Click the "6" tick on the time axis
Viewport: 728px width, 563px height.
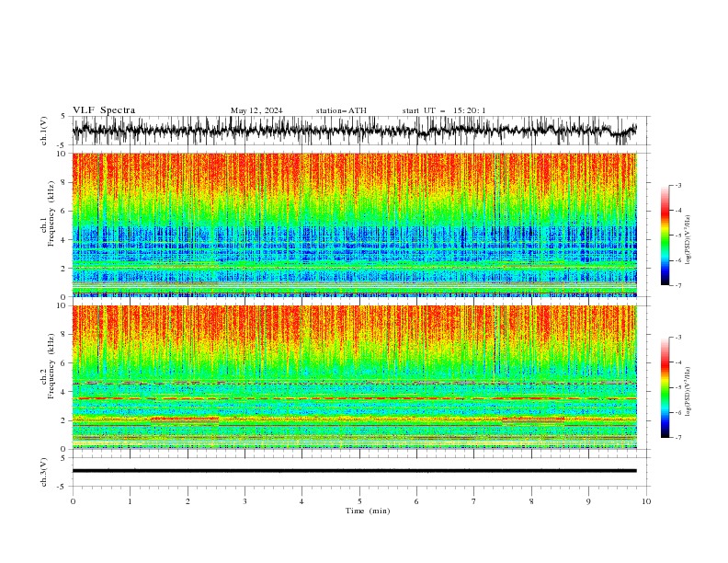(416, 501)
